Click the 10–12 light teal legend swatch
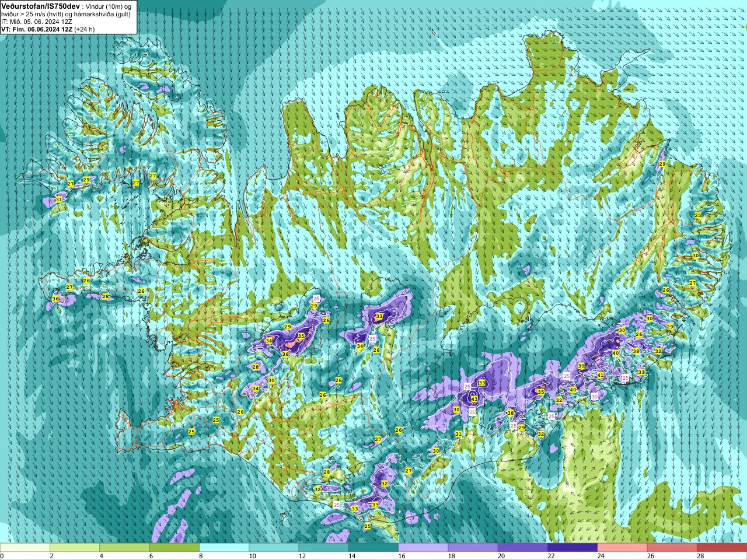Viewport: 747px width, 560px height. pos(274,548)
